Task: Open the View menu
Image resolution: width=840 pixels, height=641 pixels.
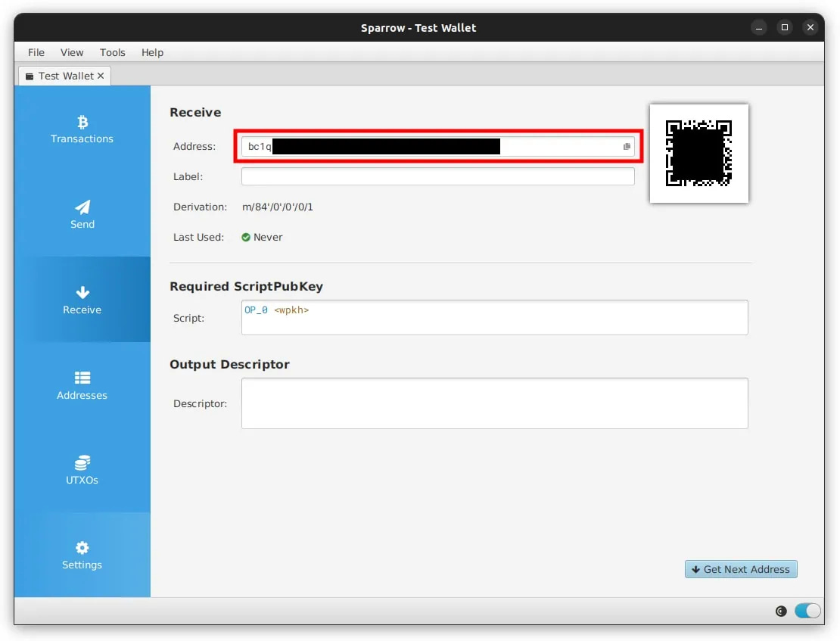Action: click(x=72, y=52)
